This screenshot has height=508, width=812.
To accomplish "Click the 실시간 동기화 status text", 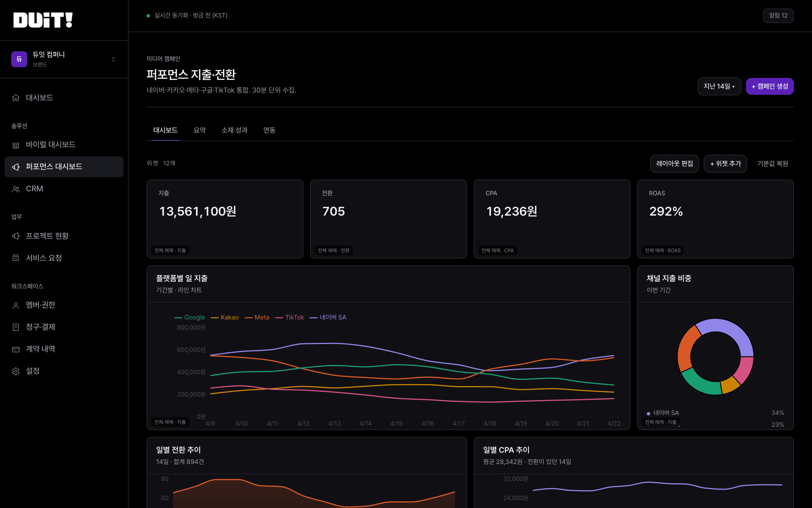I will coord(191,16).
